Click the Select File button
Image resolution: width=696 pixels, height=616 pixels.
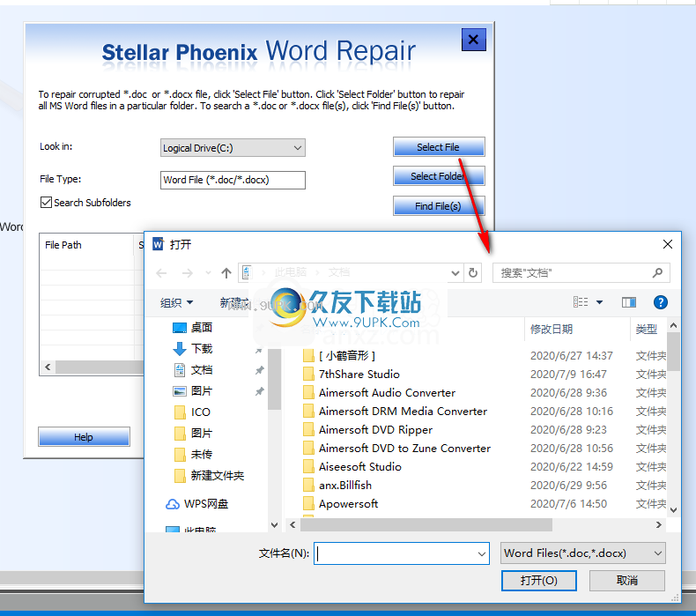tap(439, 147)
